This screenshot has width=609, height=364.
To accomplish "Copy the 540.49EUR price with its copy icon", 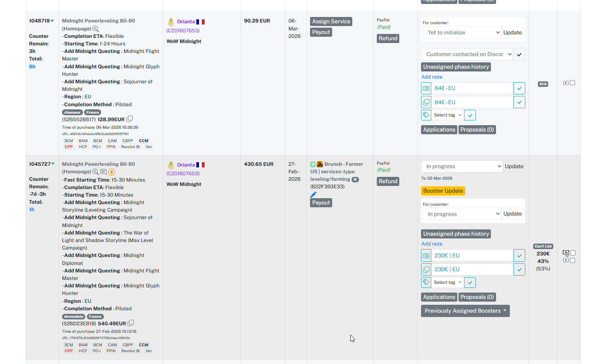I will [131, 323].
